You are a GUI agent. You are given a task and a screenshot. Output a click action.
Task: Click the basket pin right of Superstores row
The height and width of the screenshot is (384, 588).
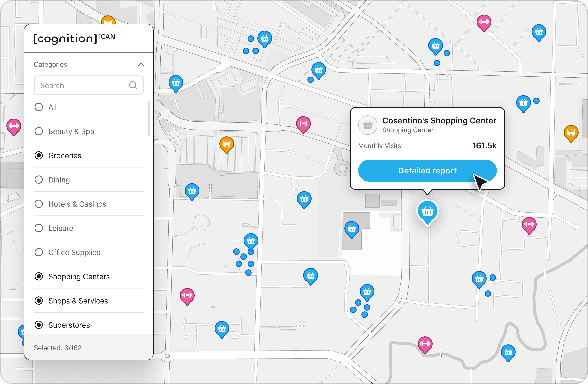click(222, 329)
